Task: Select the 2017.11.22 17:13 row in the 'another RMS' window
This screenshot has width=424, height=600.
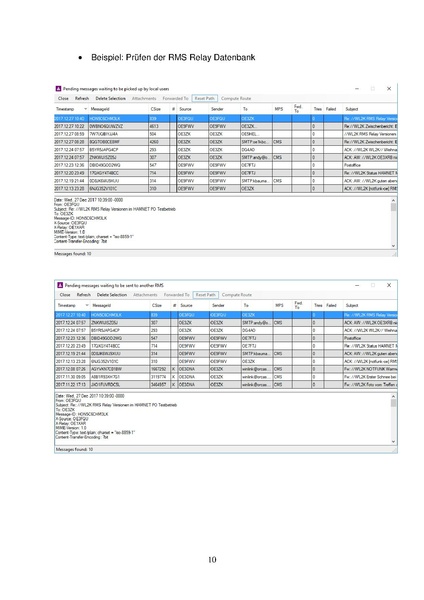Action: click(x=226, y=385)
